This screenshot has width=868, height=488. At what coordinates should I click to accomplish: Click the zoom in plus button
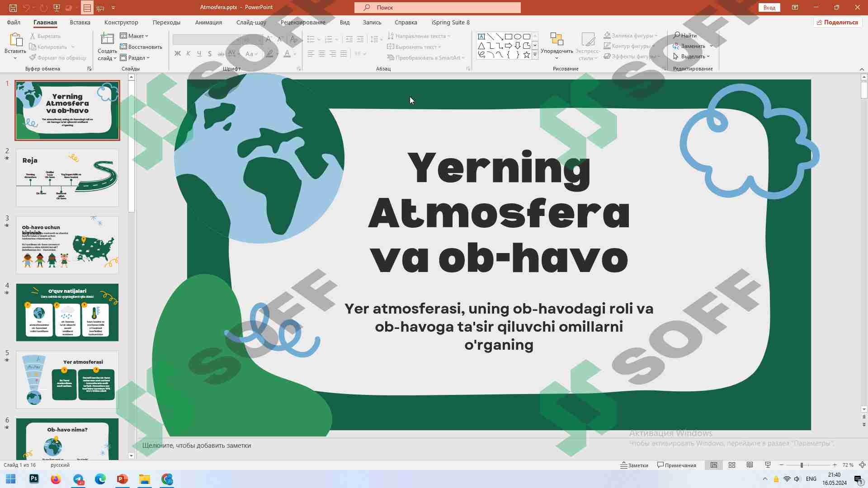click(835, 465)
